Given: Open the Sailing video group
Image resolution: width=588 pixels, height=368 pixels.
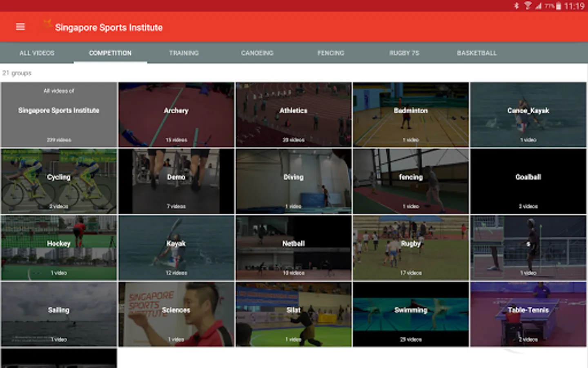Looking at the screenshot, I should point(59,314).
